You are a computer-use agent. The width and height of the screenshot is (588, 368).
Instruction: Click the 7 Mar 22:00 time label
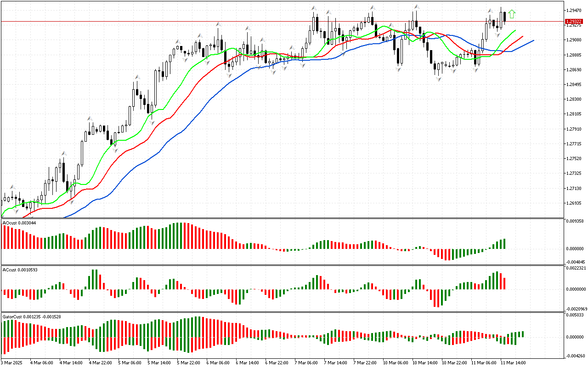tap(366, 362)
